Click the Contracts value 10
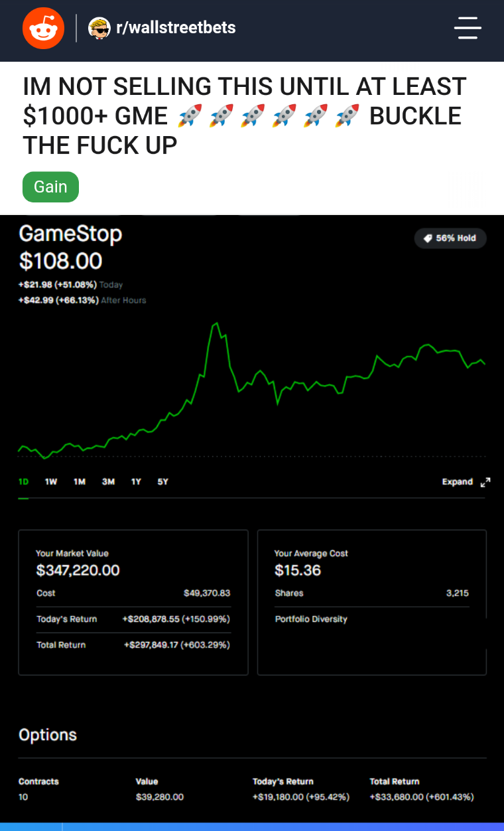504x831 pixels. point(23,797)
